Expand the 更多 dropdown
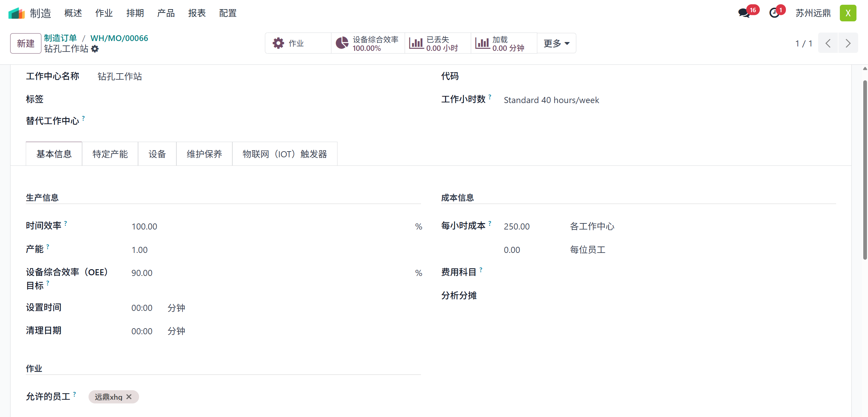868x417 pixels. pyautogui.click(x=556, y=43)
